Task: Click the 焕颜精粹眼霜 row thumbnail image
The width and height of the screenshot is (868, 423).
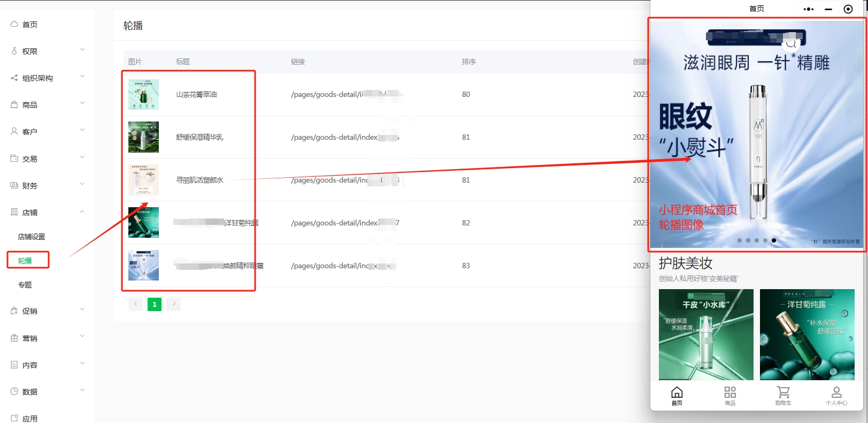Action: [x=143, y=265]
